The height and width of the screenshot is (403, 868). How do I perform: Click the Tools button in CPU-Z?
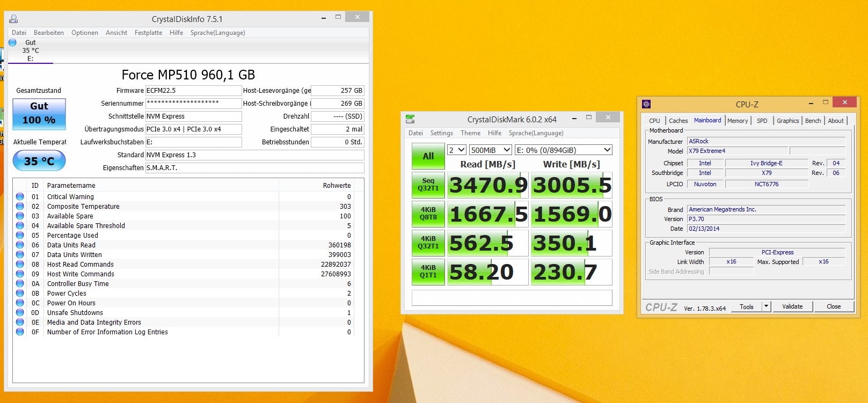point(747,306)
